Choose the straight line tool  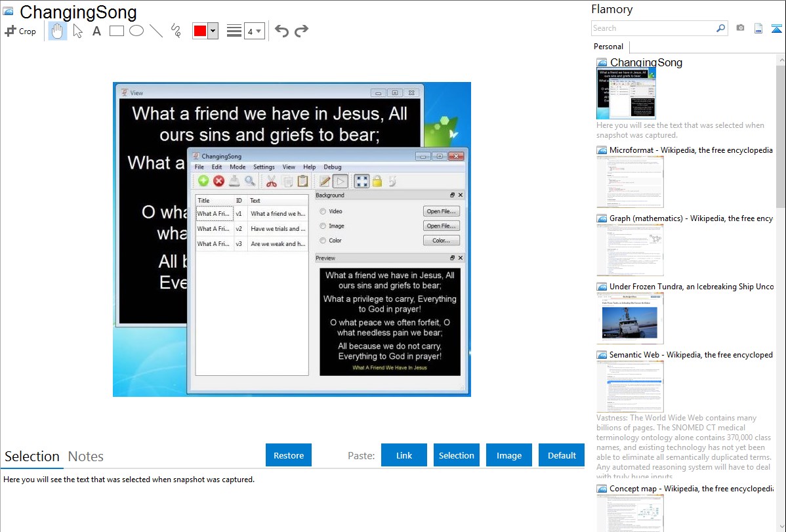(155, 31)
